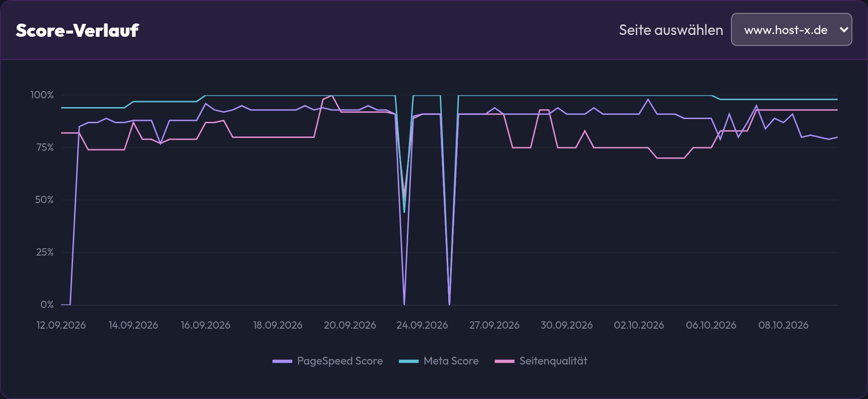Click the pink Seitenqualität legend swatch
868x399 pixels.
pos(504,361)
